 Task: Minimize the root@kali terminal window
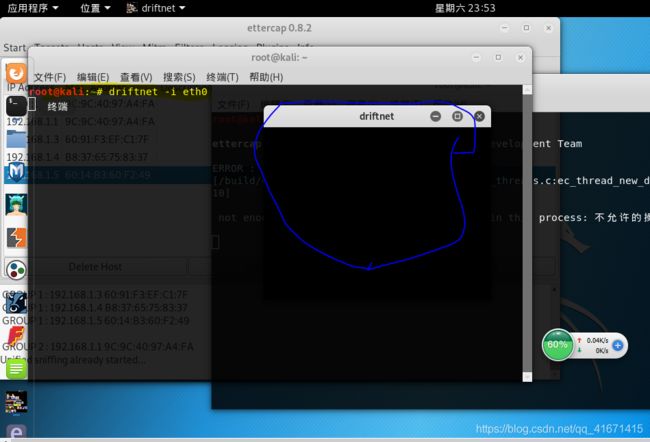476,58
